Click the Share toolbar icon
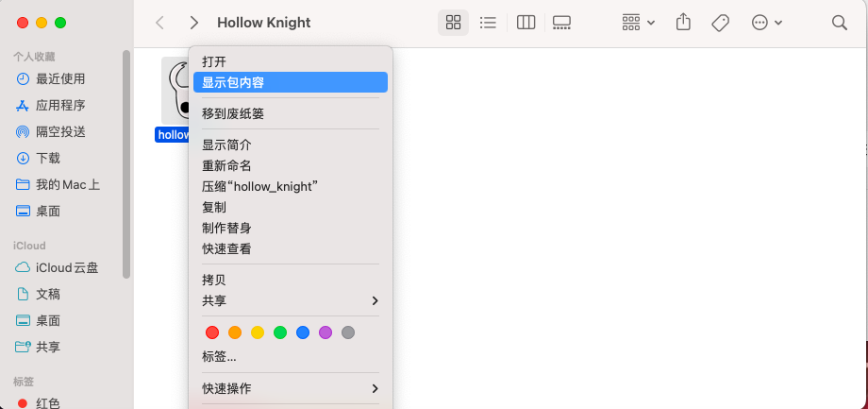This screenshot has width=868, height=409. pos(686,23)
